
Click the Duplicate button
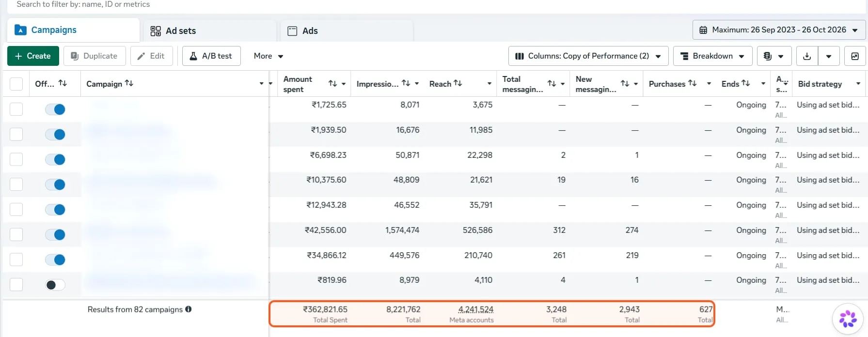point(95,56)
